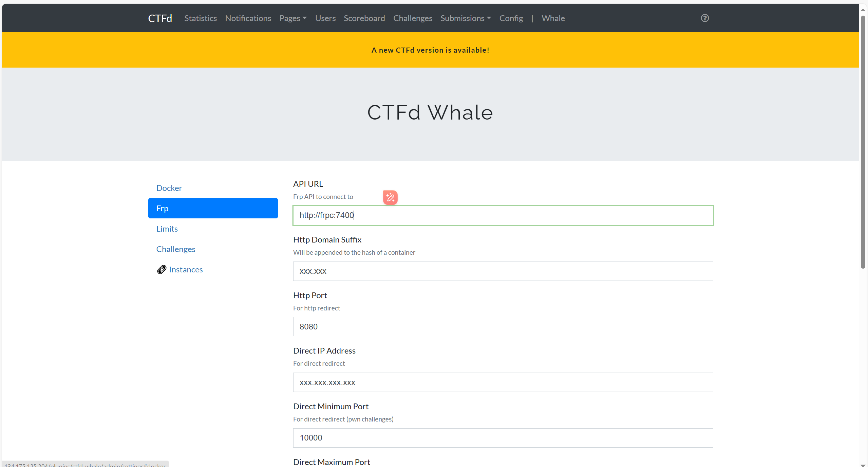Switch to the Limits settings tab

[167, 229]
